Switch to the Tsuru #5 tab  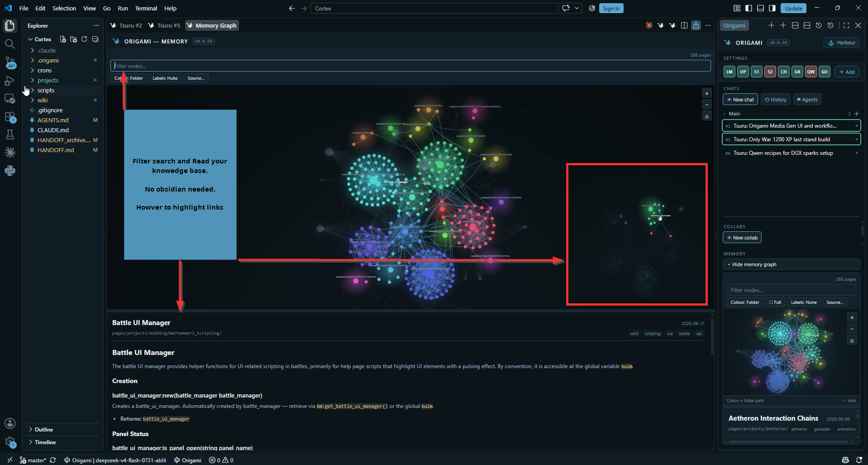click(x=164, y=25)
